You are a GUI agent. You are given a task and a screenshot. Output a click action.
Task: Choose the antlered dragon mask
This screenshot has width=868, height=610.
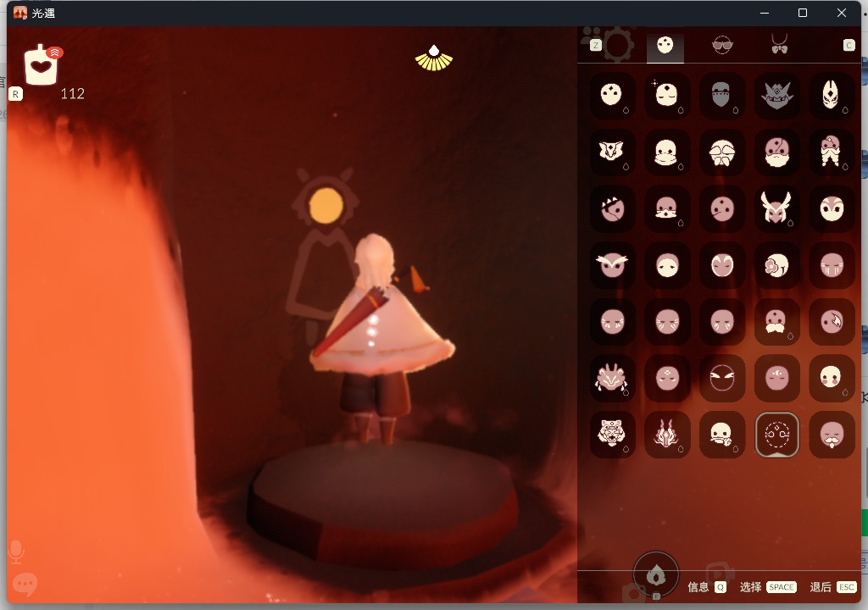[666, 435]
